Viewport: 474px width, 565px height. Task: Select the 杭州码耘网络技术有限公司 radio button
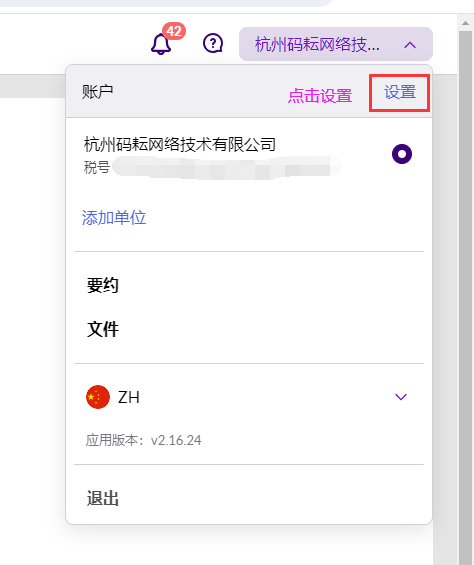click(x=402, y=154)
